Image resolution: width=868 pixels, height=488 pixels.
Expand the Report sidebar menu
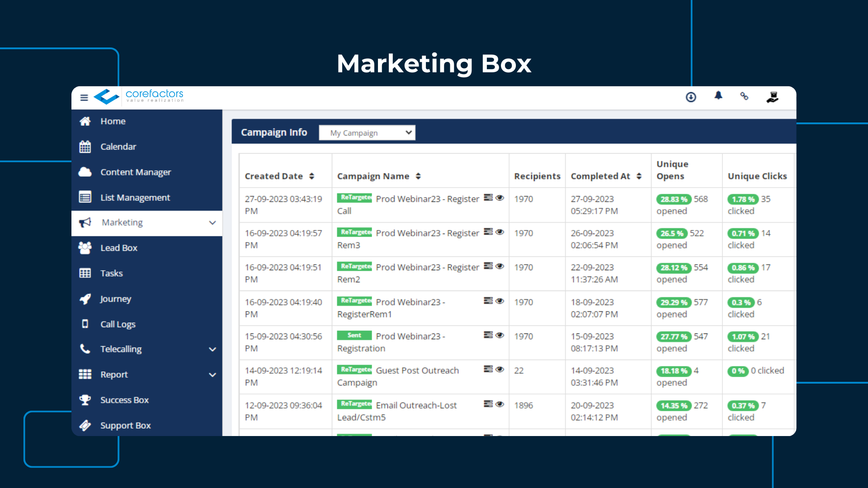pos(212,375)
